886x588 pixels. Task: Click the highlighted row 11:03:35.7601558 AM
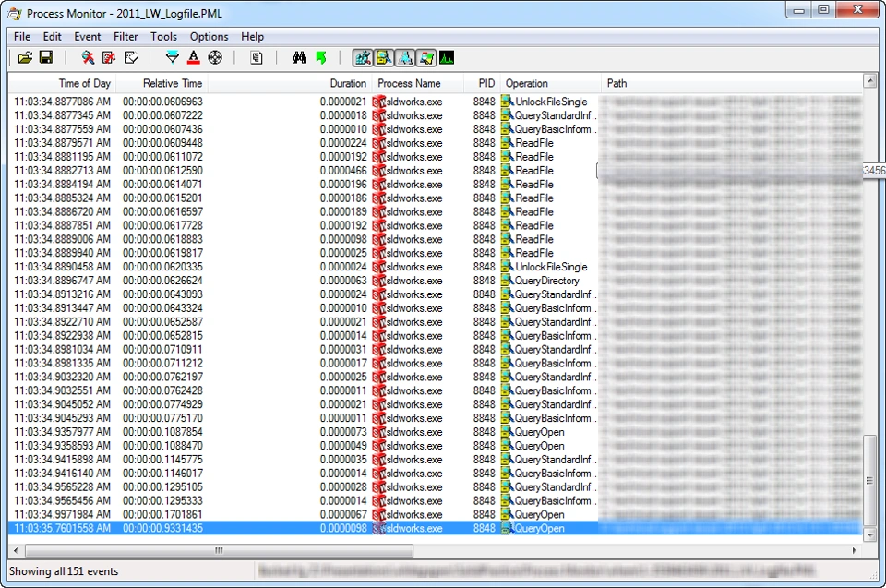pos(435,528)
